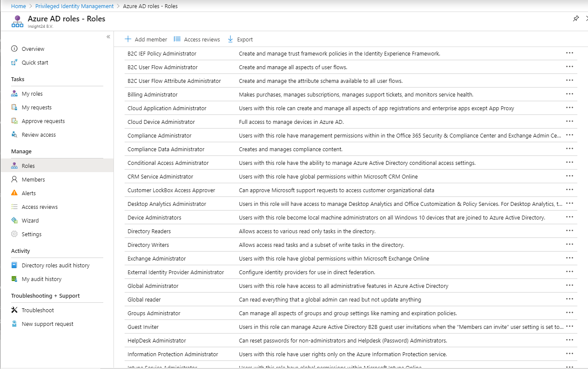Click the Roles icon under Manage
The image size is (588, 369).
pyautogui.click(x=15, y=166)
